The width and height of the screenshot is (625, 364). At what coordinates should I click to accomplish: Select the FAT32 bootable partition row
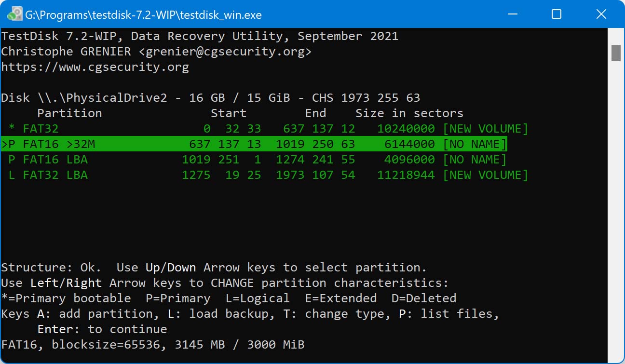click(264, 129)
